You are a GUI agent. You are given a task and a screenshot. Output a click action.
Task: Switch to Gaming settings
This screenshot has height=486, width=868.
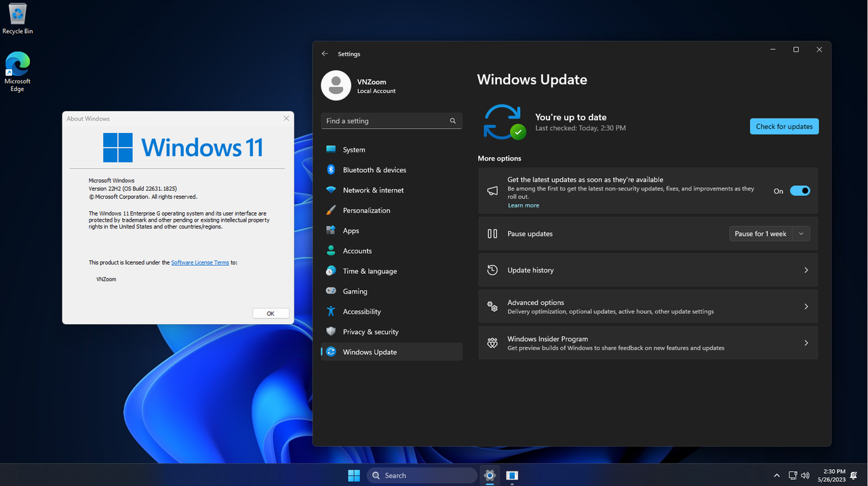391,291
